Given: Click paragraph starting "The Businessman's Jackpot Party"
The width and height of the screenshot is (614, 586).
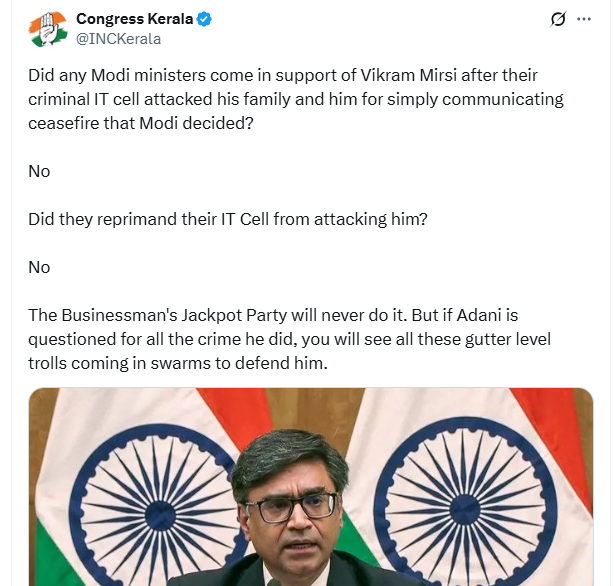Looking at the screenshot, I should (289, 339).
